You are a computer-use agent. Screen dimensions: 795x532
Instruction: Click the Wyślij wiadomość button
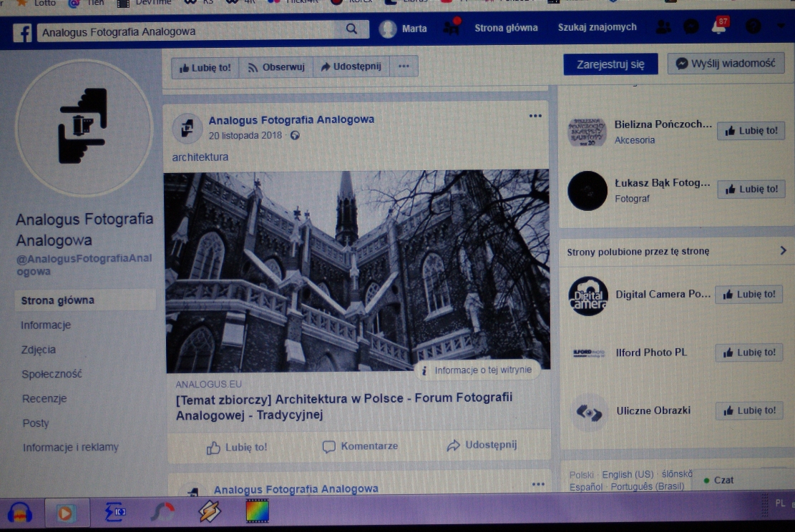(725, 63)
